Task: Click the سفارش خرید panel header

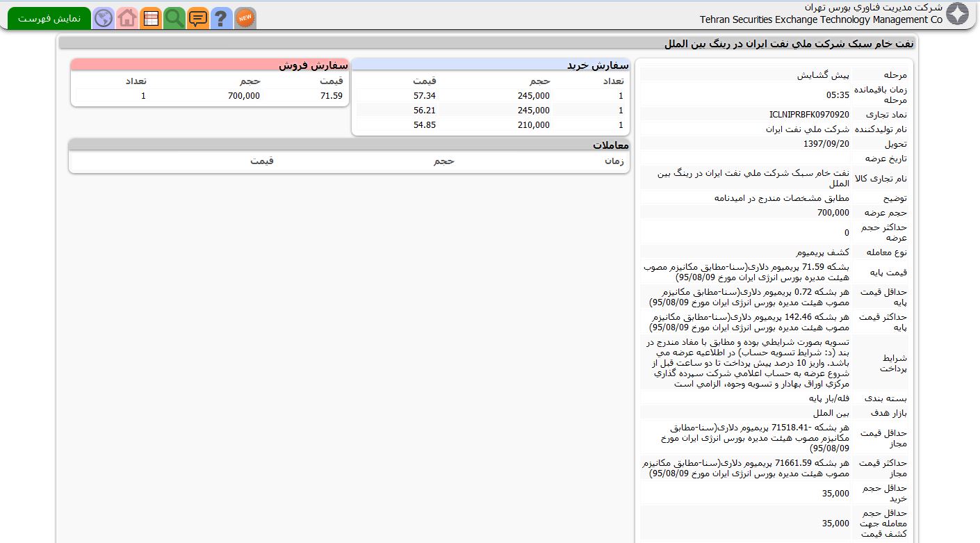Action: 491,65
